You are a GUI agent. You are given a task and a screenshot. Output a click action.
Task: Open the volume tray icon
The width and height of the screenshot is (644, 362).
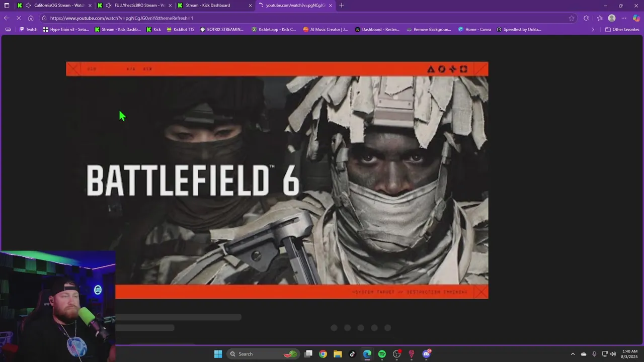point(613,354)
